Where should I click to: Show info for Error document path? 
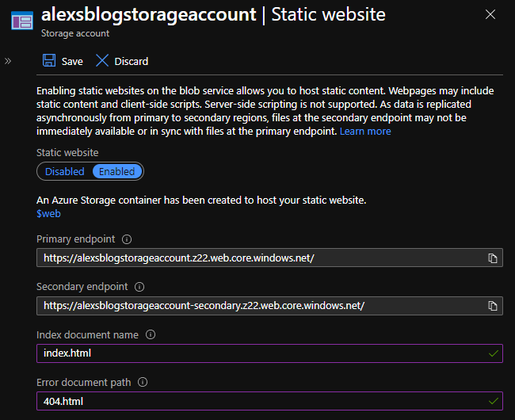coord(143,382)
